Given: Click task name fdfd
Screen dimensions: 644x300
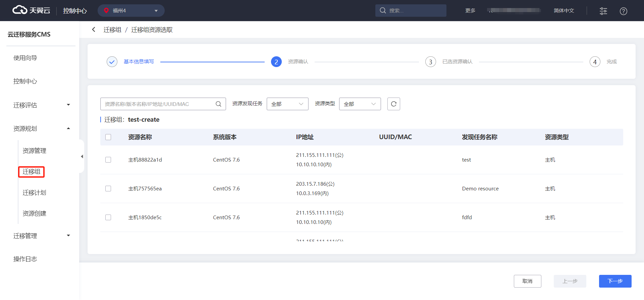Looking at the screenshot, I should [x=467, y=218].
